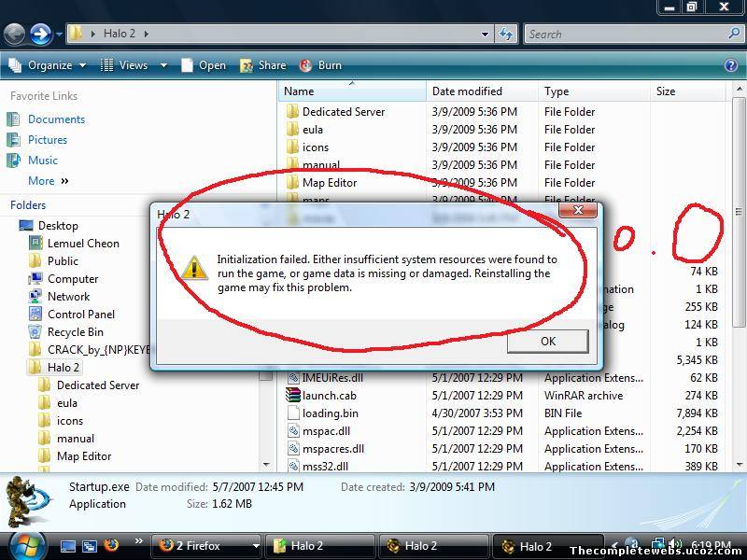Image resolution: width=747 pixels, height=560 pixels.
Task: Expand the address bar history dropdown
Action: coord(485,35)
